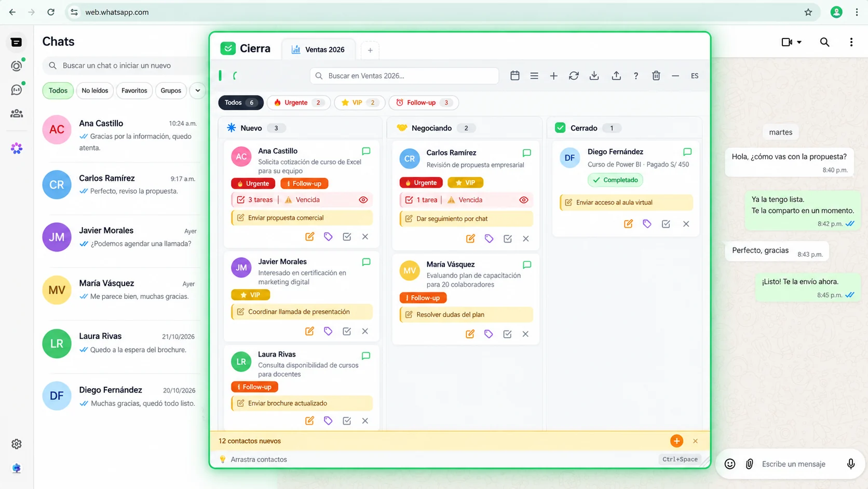Expand chat filter chevron next to Grupos
This screenshot has width=868, height=489.
tap(198, 90)
